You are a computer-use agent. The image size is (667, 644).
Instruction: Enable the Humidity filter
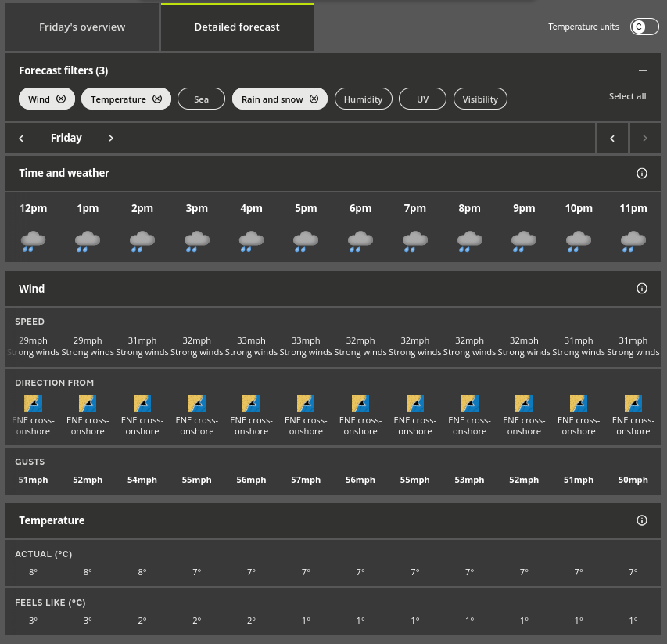(x=363, y=99)
